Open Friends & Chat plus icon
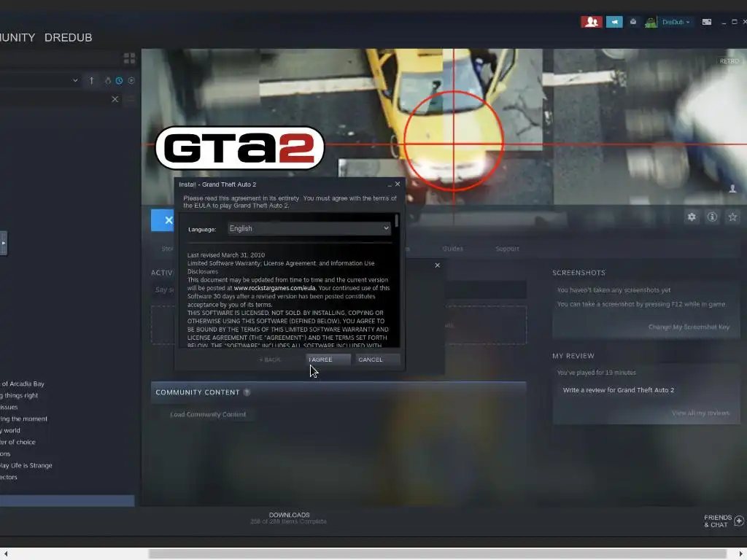This screenshot has height=560, width=747. click(739, 521)
